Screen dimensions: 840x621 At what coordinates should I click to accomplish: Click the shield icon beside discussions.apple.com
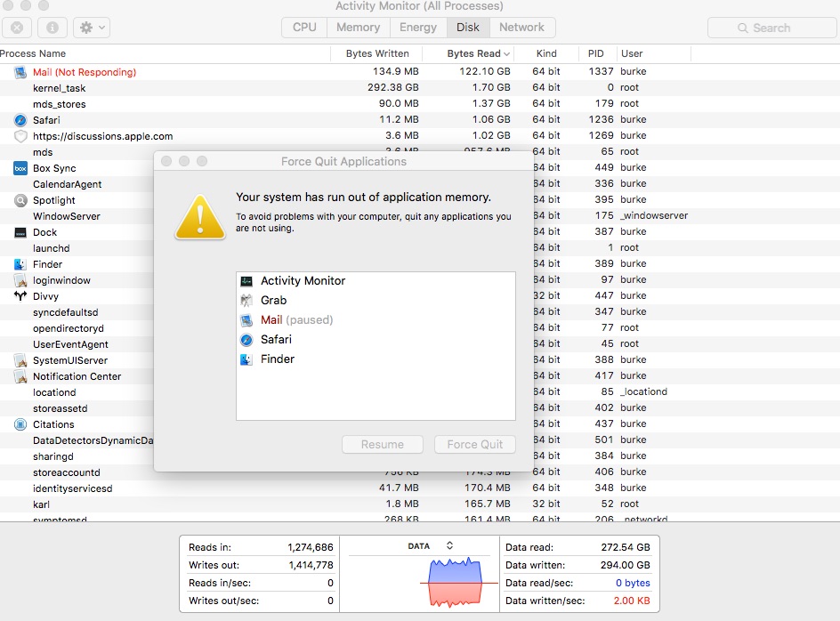pos(20,136)
